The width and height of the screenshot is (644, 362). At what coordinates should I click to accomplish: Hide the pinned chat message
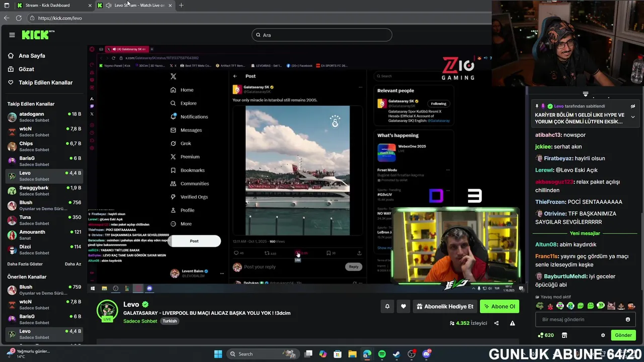coord(633,106)
